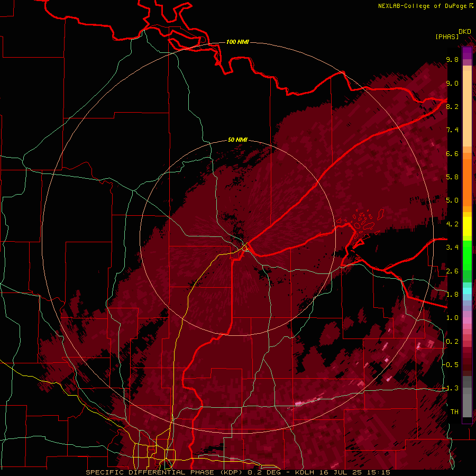Click the 5.0 scale value
Screen dimensions: 476x476
pyautogui.click(x=452, y=200)
